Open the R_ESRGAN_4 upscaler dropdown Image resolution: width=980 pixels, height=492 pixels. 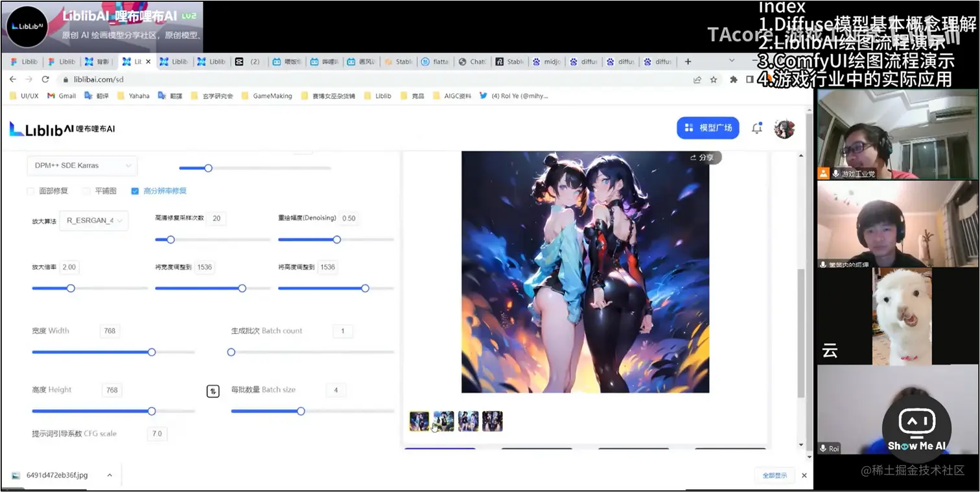[93, 220]
